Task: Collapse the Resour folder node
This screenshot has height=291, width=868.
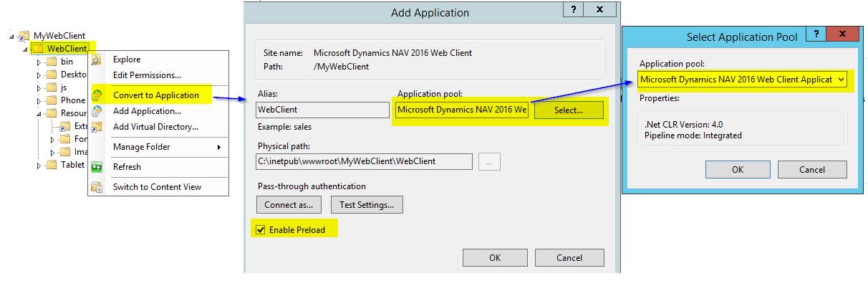Action: tap(40, 113)
